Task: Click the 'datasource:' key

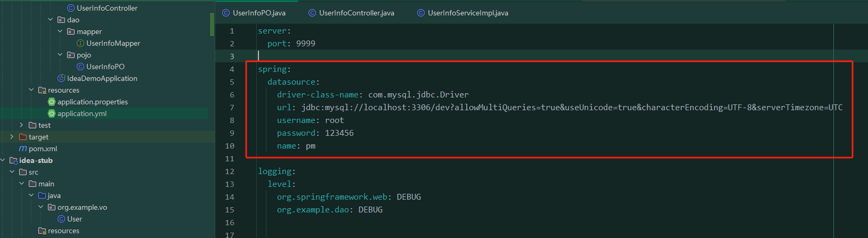Action: 294,82
